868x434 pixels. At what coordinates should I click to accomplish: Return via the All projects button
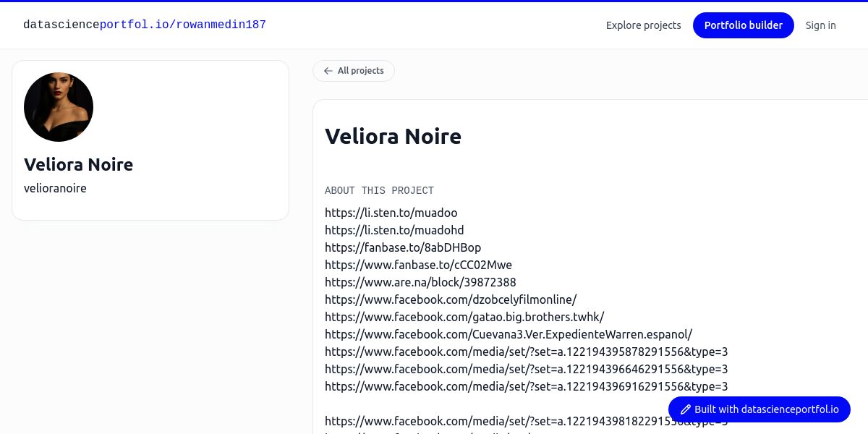coord(354,71)
